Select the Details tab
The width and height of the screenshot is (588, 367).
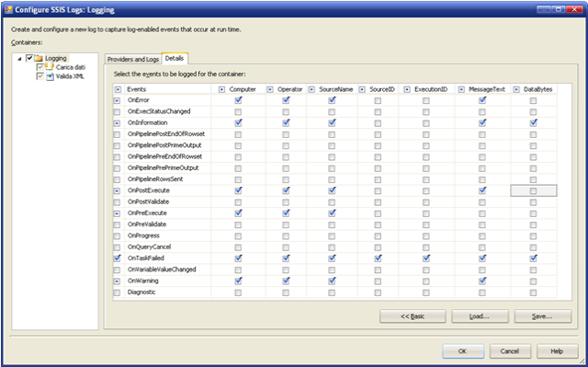(175, 59)
